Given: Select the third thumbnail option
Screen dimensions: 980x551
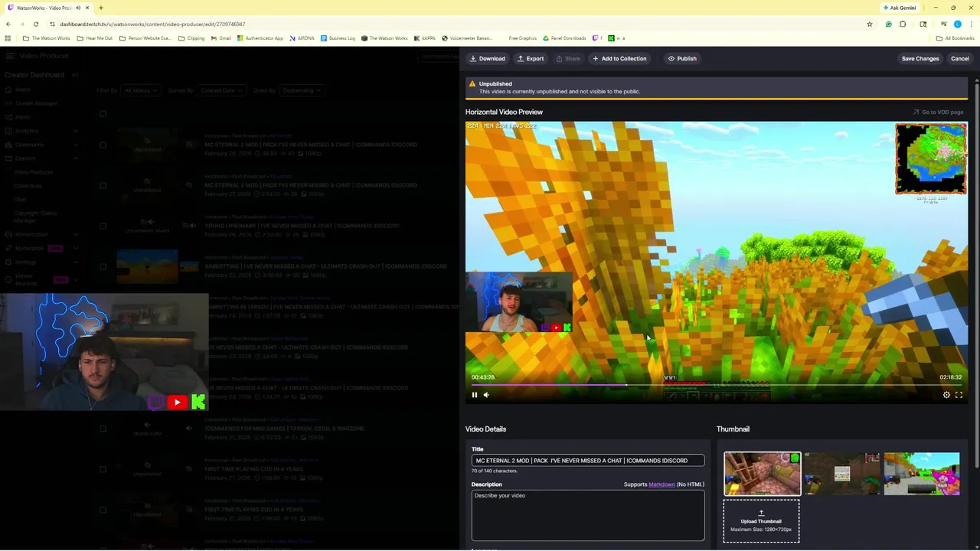Looking at the screenshot, I should [922, 474].
